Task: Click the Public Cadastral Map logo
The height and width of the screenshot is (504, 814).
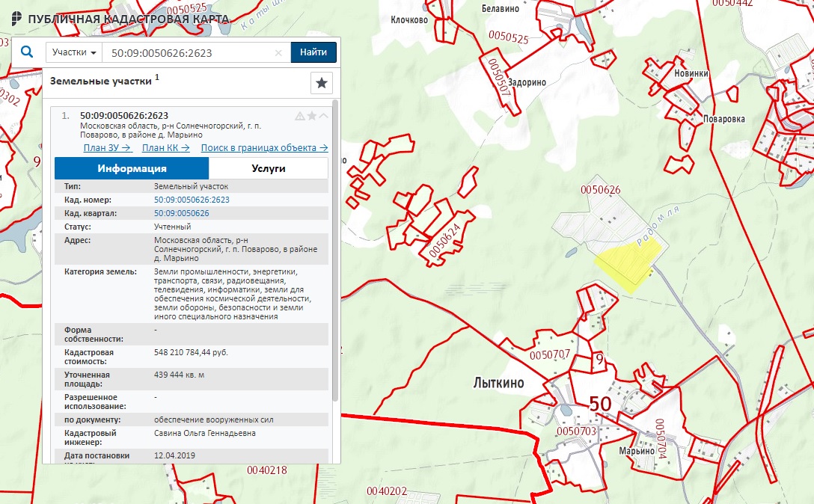Action: [16, 18]
